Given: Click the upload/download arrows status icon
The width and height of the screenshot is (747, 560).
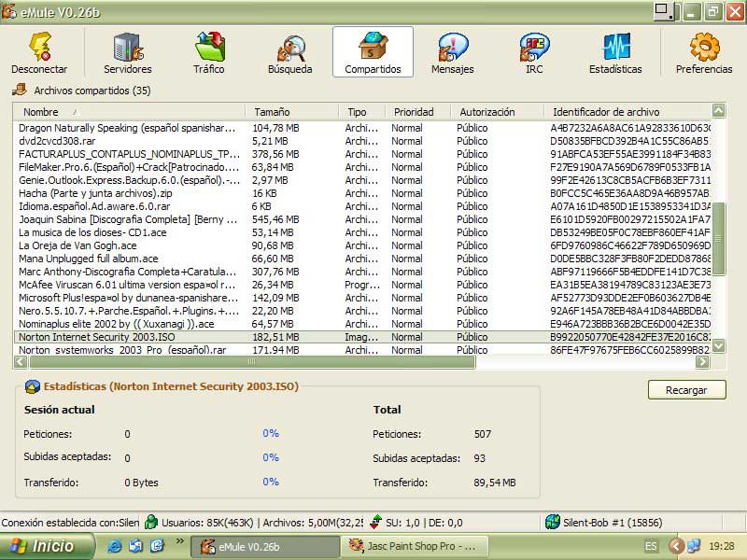Looking at the screenshot, I should (376, 522).
